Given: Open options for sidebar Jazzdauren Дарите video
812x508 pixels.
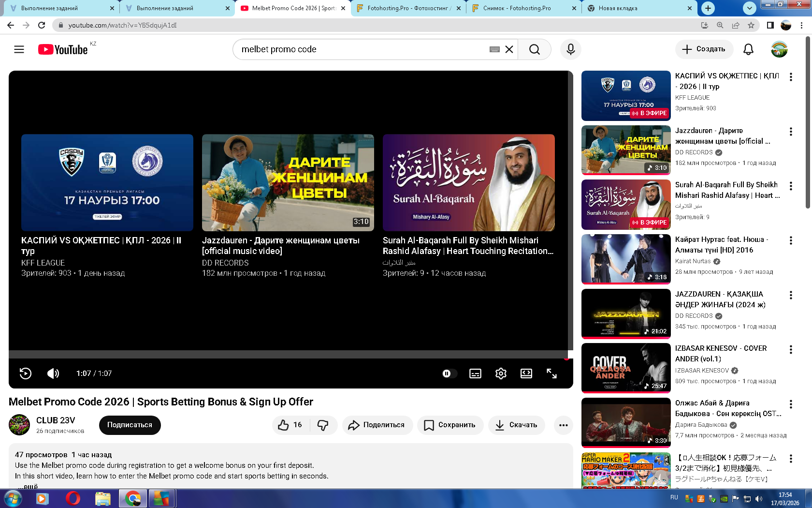Looking at the screenshot, I should coord(791,132).
